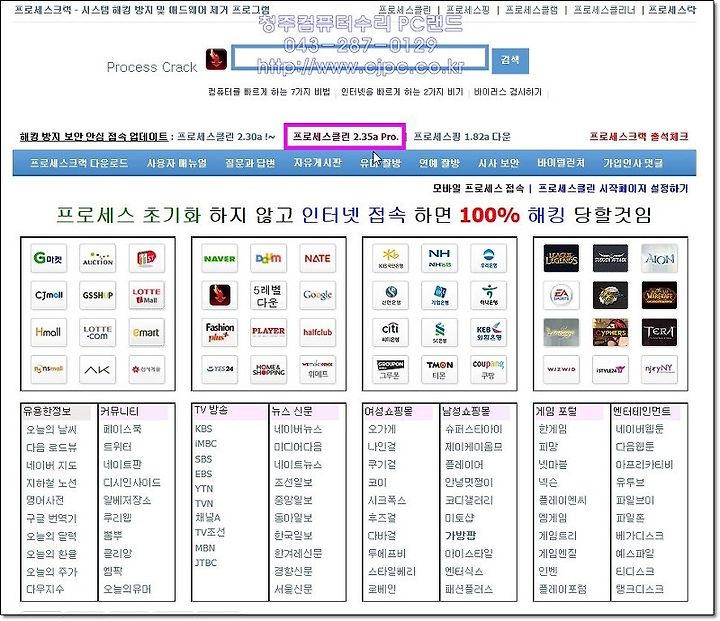This screenshot has width=720, height=621.
Task: Open the citi bank icon
Action: pyautogui.click(x=390, y=332)
